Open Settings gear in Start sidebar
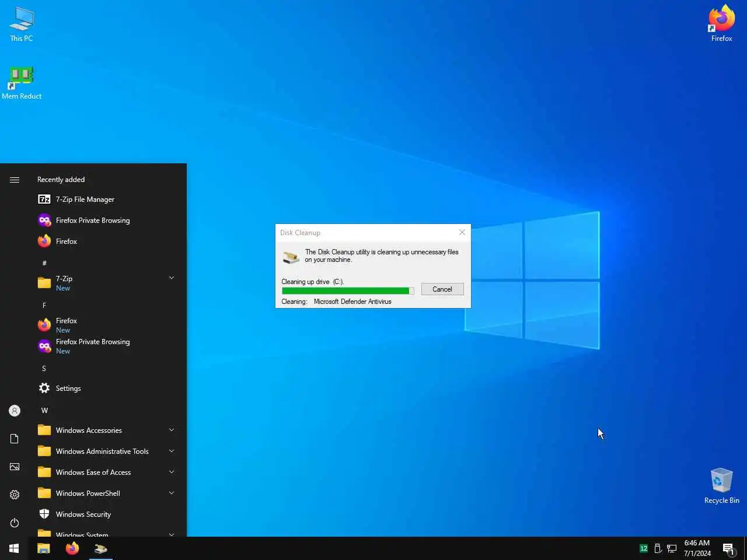Viewport: 747px width, 560px height. (x=15, y=495)
